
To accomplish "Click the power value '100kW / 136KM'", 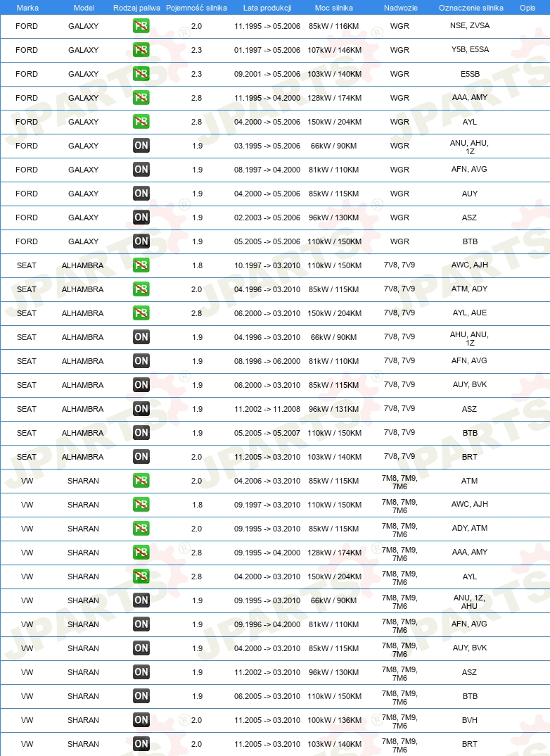I will point(334,720).
